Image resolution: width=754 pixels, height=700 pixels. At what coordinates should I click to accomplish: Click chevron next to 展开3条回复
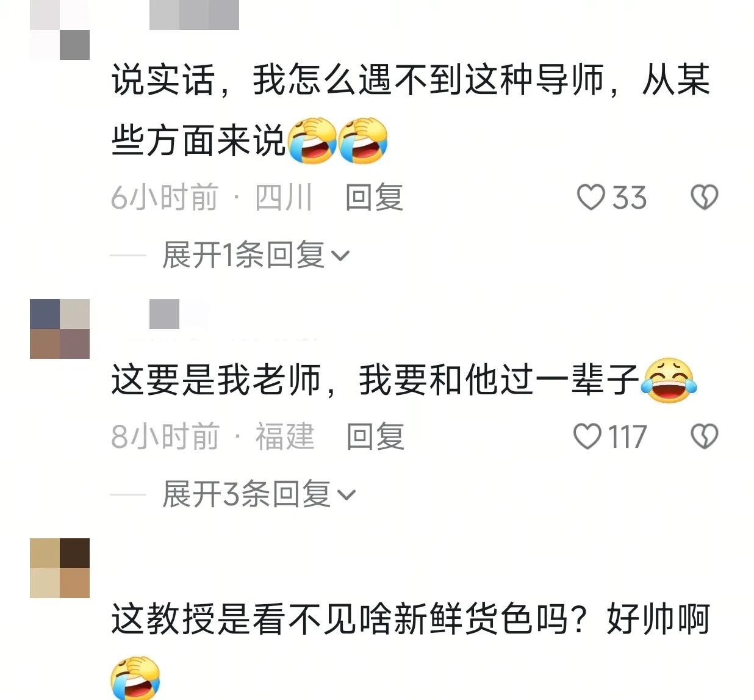[346, 496]
